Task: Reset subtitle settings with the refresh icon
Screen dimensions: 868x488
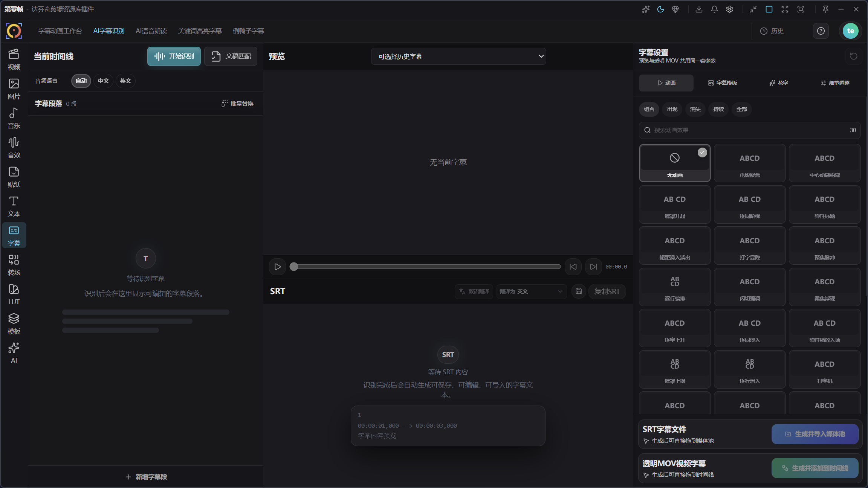Action: click(854, 56)
